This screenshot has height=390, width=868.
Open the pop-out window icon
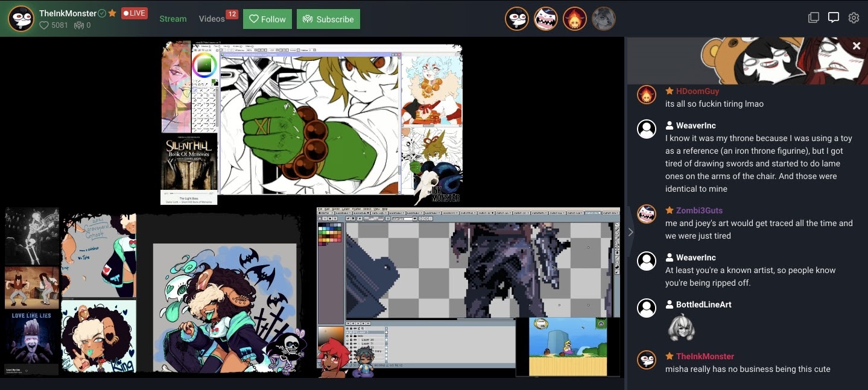814,18
